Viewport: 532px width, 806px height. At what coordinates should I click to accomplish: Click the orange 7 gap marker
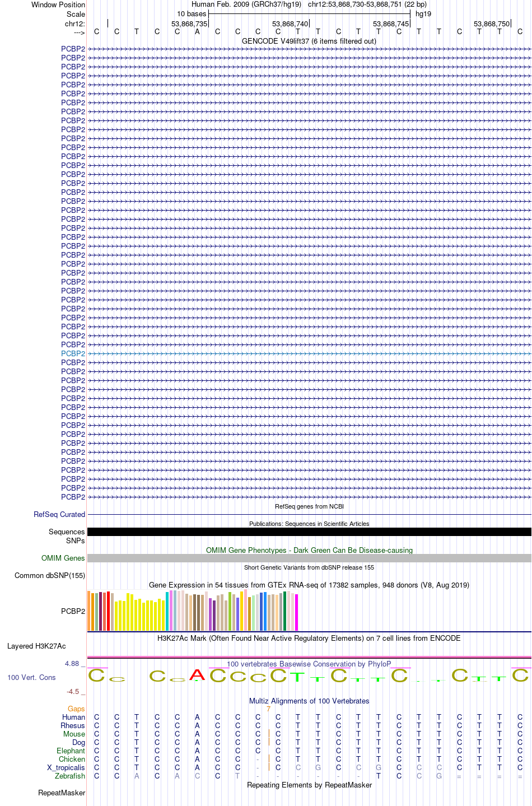coord(269,709)
